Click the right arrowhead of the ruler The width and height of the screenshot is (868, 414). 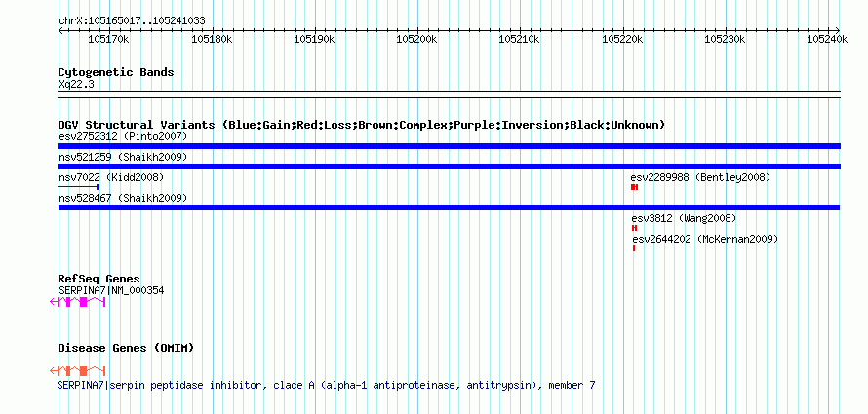(x=838, y=30)
